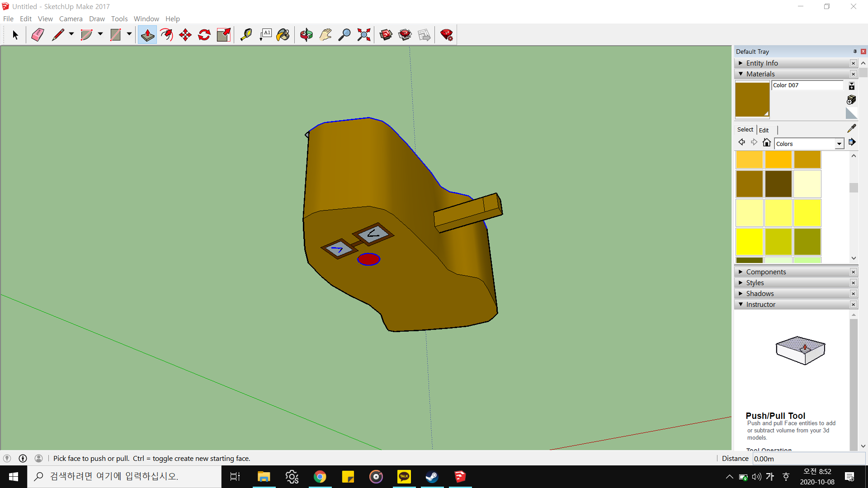Open the Window menu
868x488 pixels.
146,19
